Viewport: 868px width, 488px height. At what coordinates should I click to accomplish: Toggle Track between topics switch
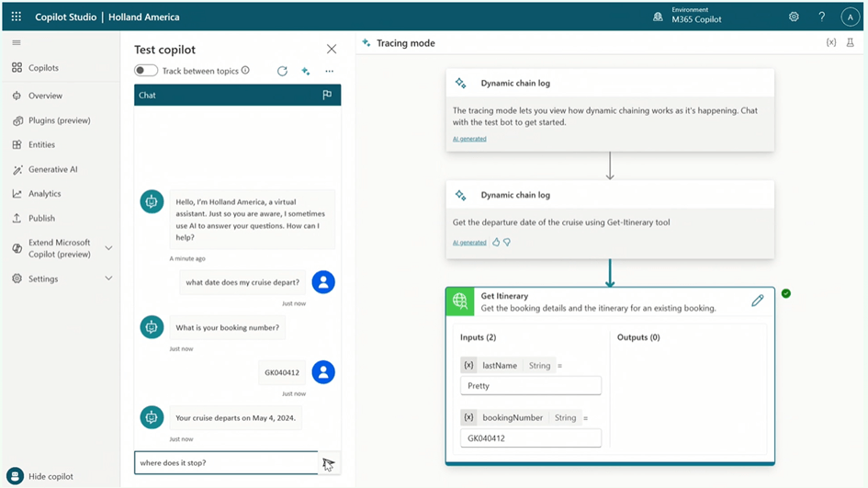point(145,71)
